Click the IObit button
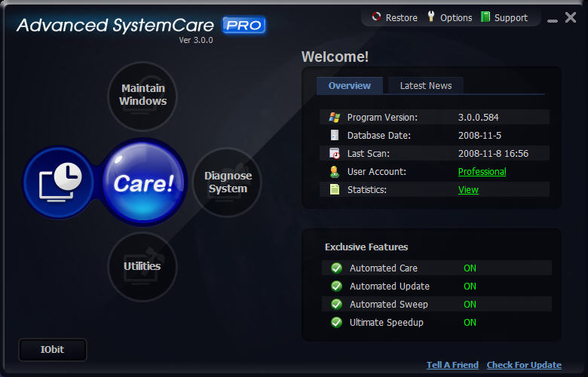588x377 pixels. [53, 350]
